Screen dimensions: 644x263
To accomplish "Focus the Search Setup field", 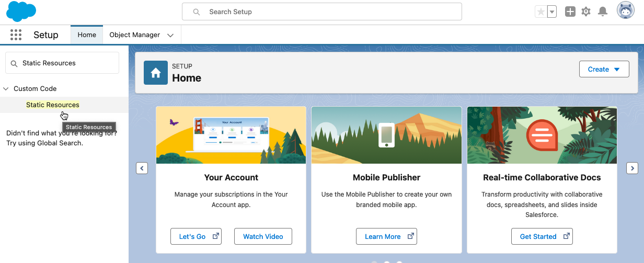I will tap(321, 12).
